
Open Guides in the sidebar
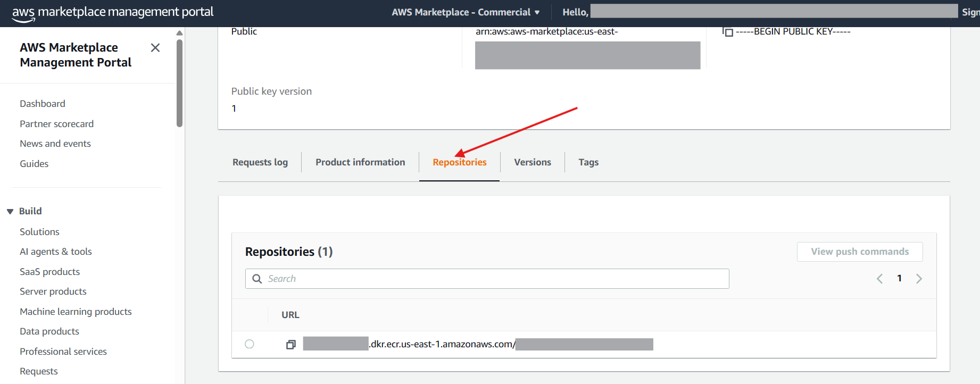[34, 164]
